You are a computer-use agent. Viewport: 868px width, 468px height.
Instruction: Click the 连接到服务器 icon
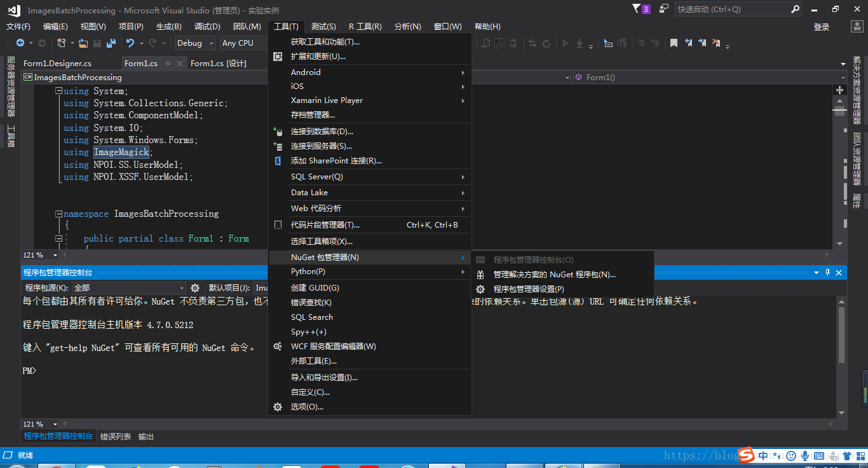(x=278, y=146)
